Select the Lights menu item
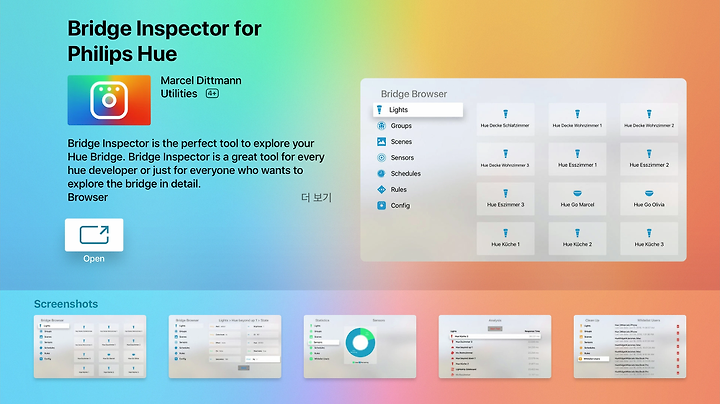720x404 pixels. pos(418,110)
